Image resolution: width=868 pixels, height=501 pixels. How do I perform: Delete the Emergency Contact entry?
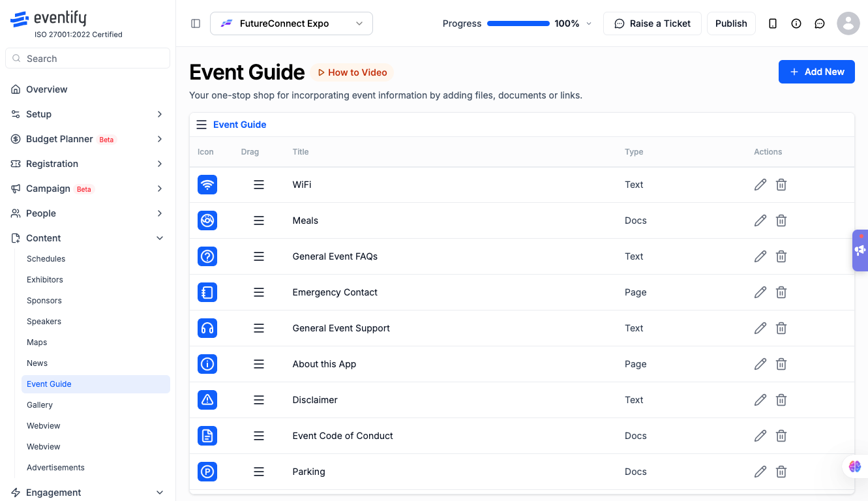pyautogui.click(x=781, y=292)
